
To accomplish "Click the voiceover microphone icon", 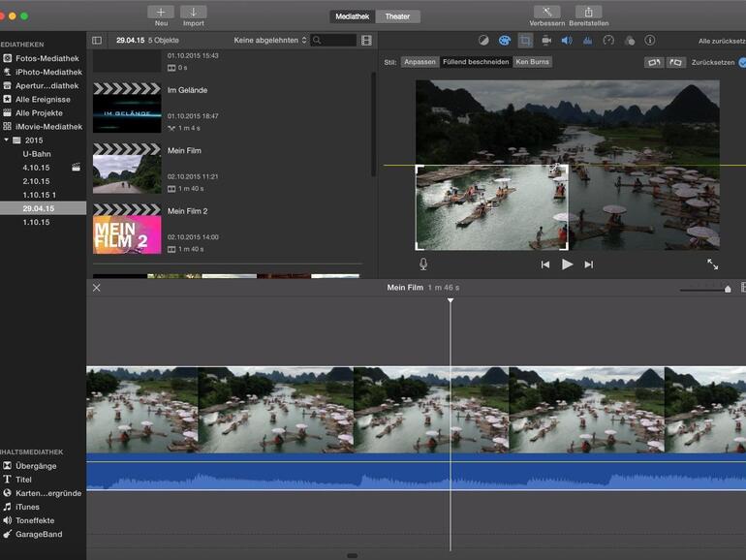I will tap(423, 264).
